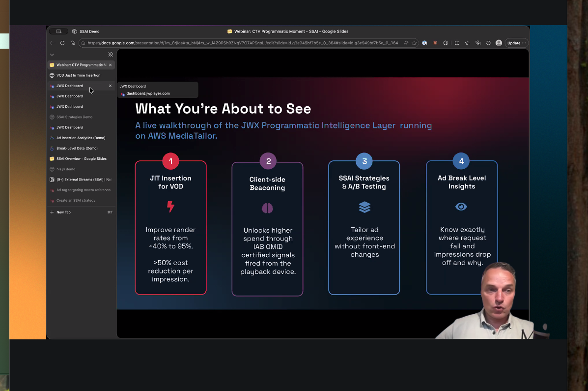Click the blue globe extension icon
Viewport: 588px width, 391px height.
(x=424, y=43)
